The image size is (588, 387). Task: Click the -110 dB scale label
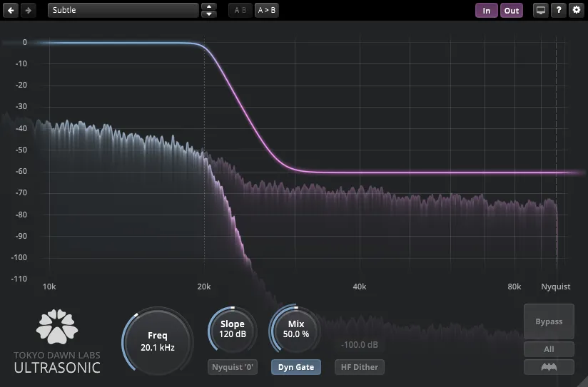(x=19, y=279)
